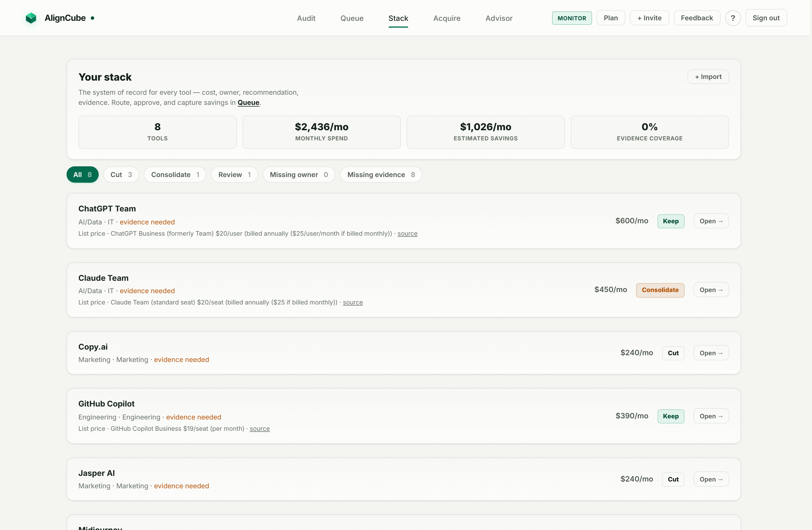
Task: Click the + Invite button
Action: coord(649,18)
